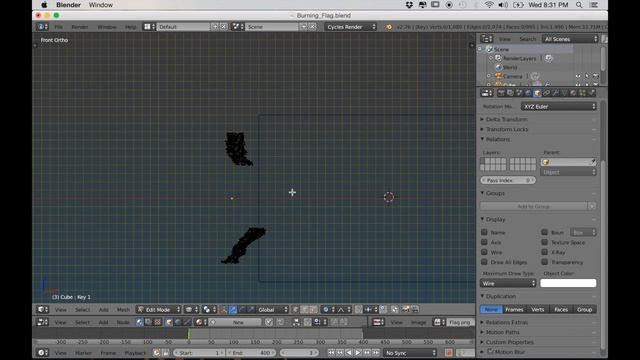Open the Particles properties tab icon
The height and width of the screenshot is (360, 640).
[583, 93]
